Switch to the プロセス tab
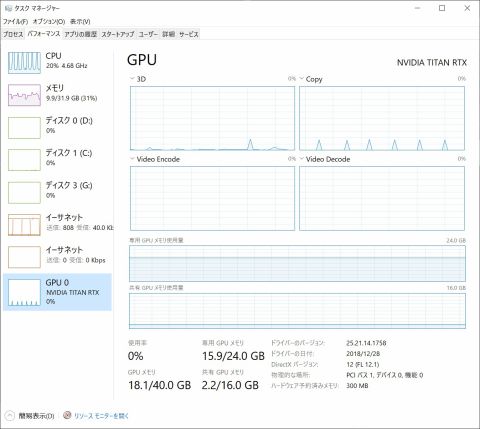Screen dimensions: 480x429 tap(13, 34)
